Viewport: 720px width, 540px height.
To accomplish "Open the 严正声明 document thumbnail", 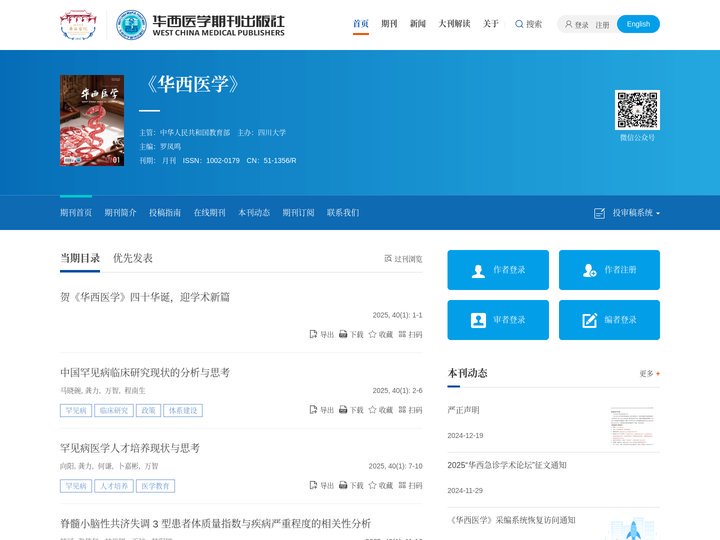I will 632,426.
